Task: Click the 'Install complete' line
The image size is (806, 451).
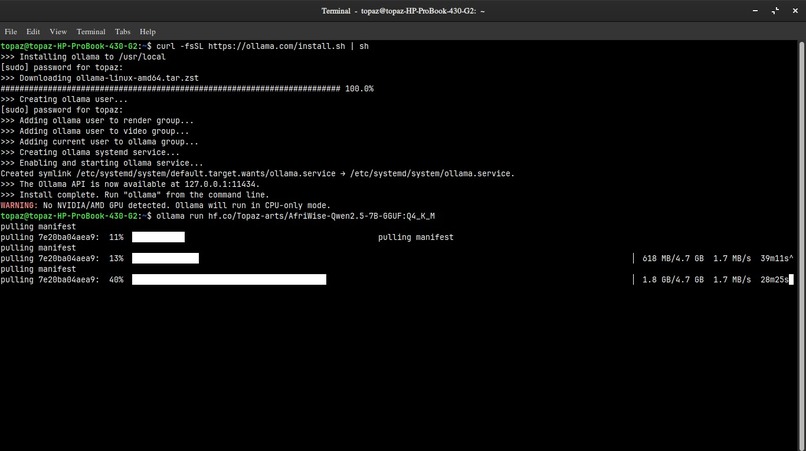Action: click(135, 195)
